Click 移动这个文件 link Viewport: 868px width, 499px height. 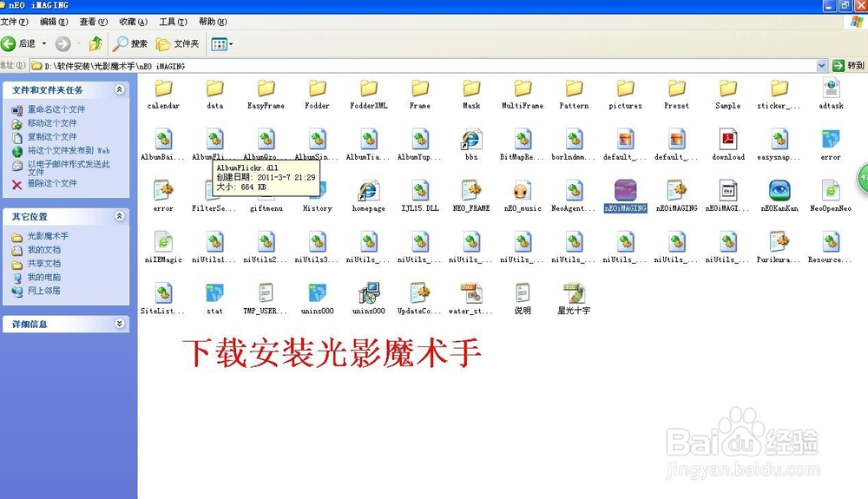(52, 123)
